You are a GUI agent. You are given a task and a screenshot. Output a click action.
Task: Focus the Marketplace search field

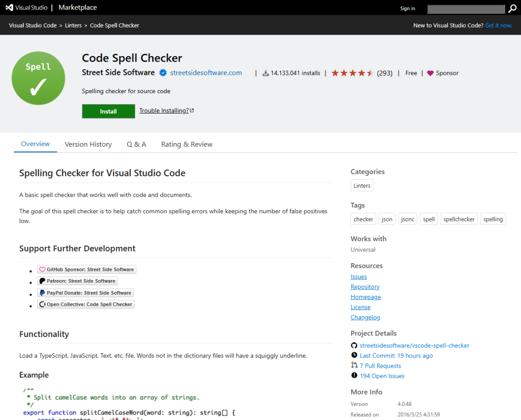(466, 9)
